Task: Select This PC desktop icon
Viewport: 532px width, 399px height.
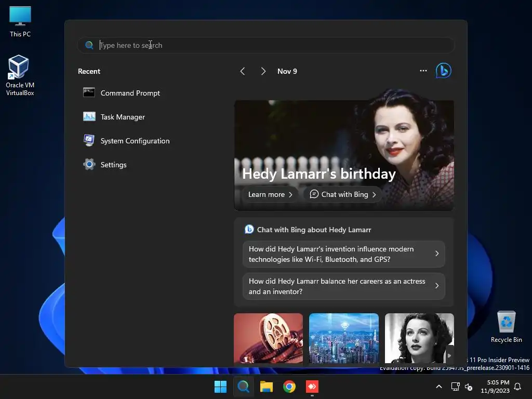Action: (x=20, y=22)
